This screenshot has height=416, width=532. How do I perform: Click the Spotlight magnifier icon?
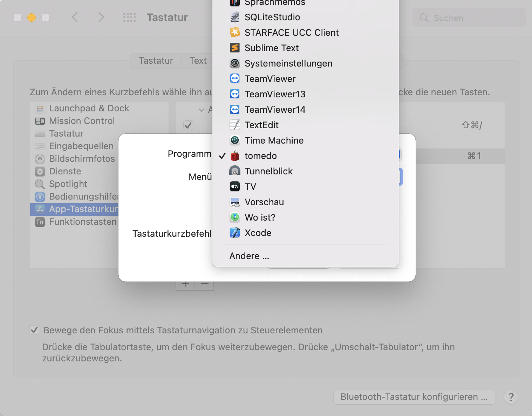40,184
